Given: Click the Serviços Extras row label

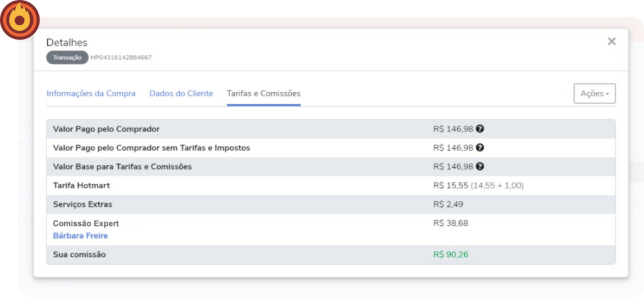Looking at the screenshot, I should click(83, 205).
